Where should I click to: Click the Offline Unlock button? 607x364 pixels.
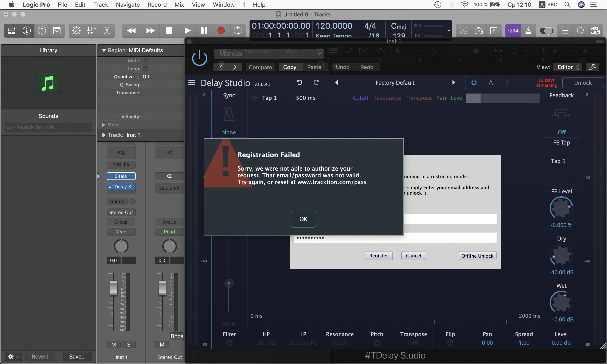(477, 256)
